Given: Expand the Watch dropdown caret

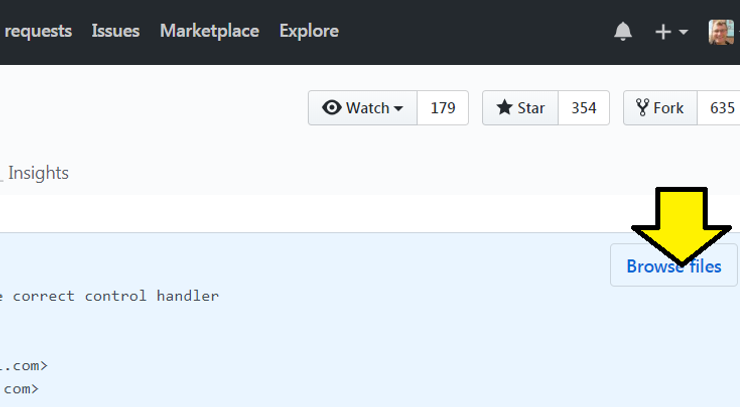Looking at the screenshot, I should tap(399, 109).
